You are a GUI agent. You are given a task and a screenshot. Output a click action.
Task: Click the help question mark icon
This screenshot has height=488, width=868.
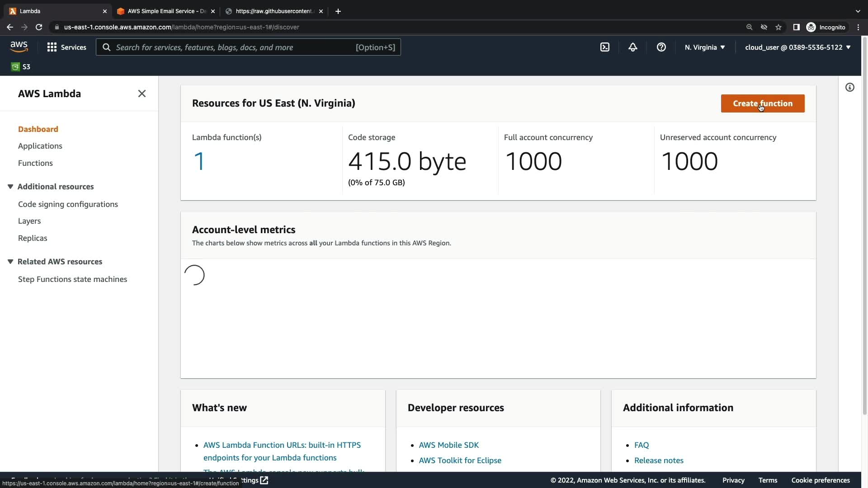pos(661,47)
